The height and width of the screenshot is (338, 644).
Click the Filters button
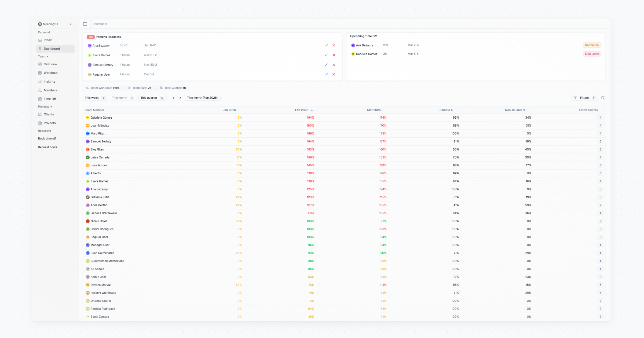click(x=584, y=98)
